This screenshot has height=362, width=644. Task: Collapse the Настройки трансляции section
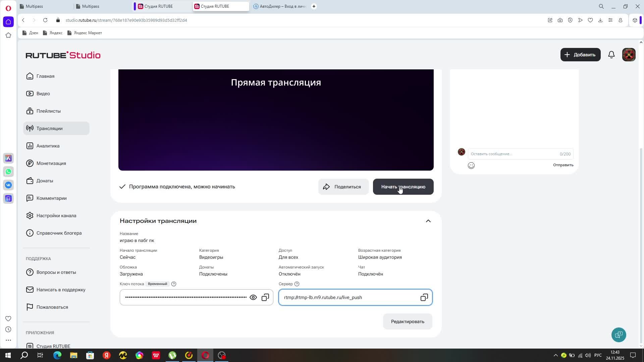pos(428,221)
